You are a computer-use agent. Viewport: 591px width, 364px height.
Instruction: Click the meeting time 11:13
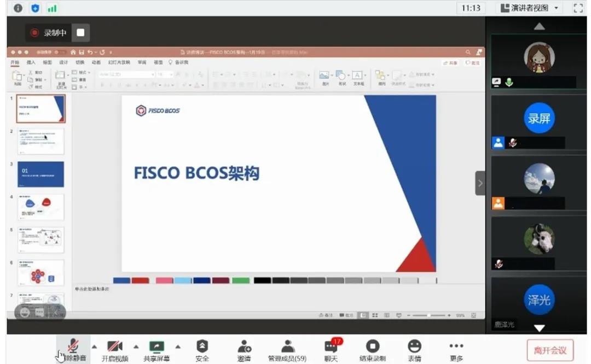tap(471, 8)
